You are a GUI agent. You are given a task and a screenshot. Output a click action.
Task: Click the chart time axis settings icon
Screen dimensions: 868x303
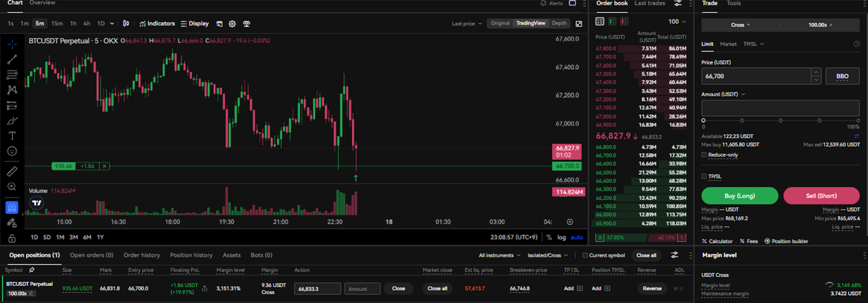(570, 222)
